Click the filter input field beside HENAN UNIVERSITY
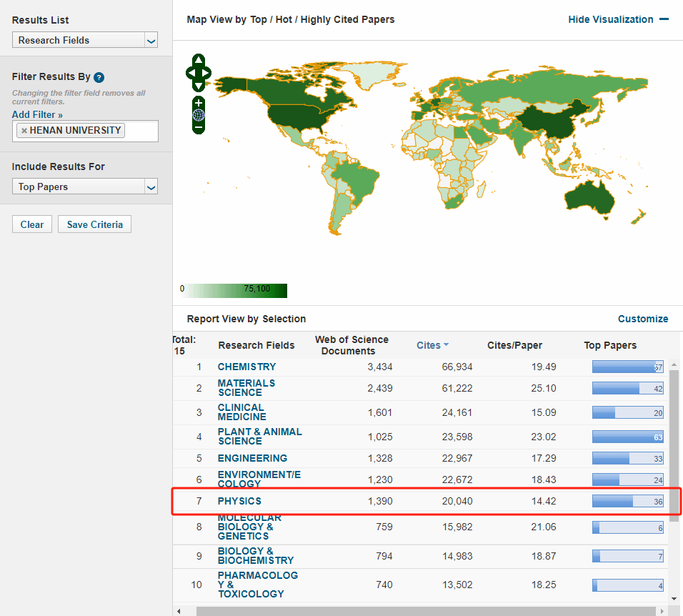 click(x=141, y=131)
